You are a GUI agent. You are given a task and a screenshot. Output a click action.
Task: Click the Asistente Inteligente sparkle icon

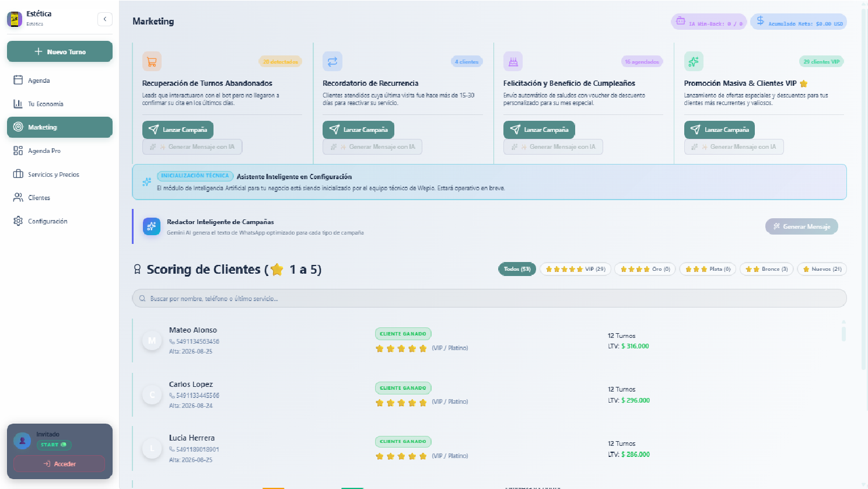(146, 182)
